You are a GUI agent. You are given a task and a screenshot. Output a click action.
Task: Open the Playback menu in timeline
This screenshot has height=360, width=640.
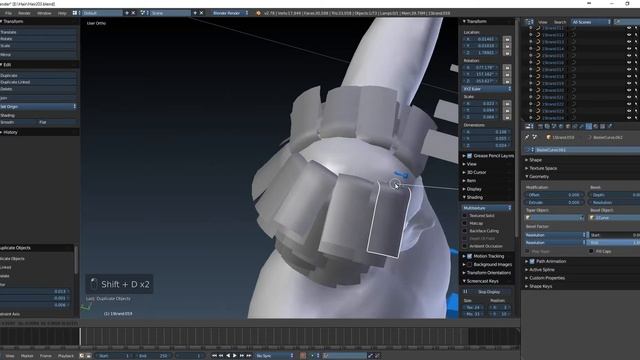[x=65, y=356]
